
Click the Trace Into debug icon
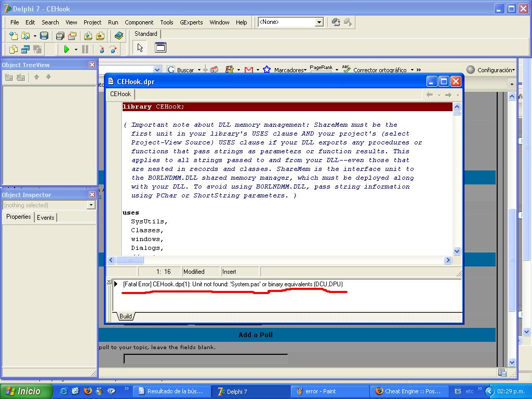pos(101,49)
